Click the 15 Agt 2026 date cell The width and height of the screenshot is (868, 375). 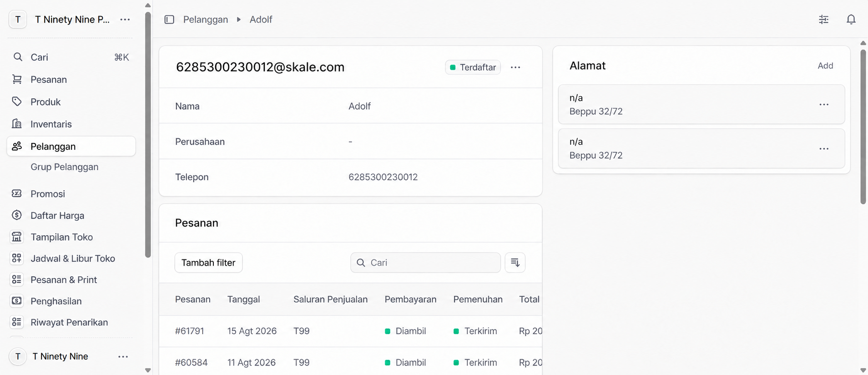click(252, 331)
